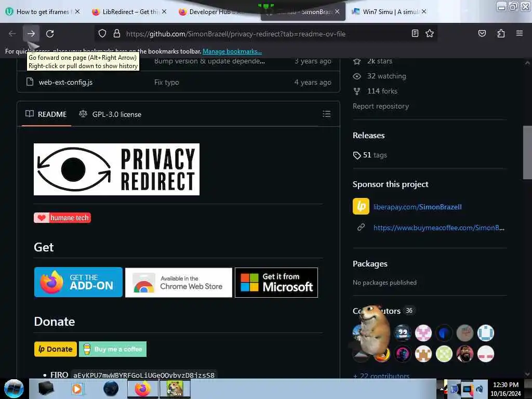Open the extensions puzzle icon
This screenshot has height=399, width=532.
pos(501,33)
